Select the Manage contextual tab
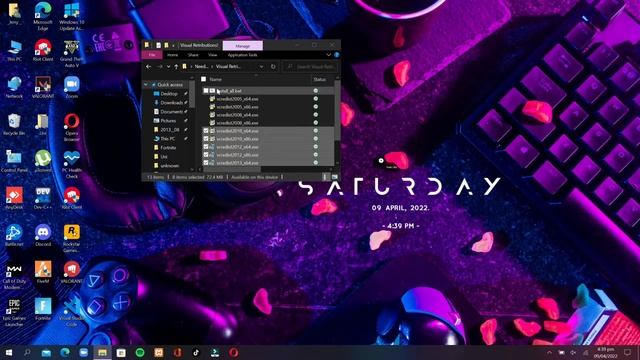640x360 pixels. pos(242,46)
